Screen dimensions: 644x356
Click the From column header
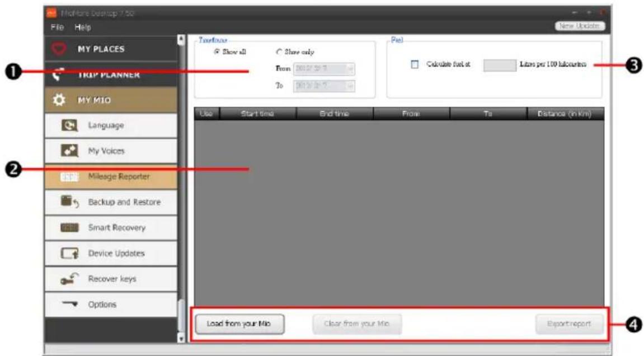411,113
